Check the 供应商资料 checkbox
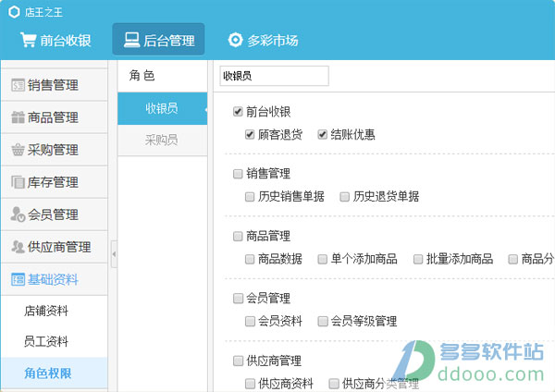Screen dimensions: 555x392 click(x=250, y=384)
